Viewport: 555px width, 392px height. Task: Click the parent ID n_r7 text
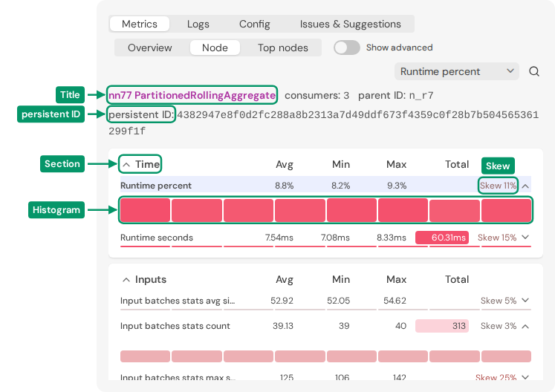[x=396, y=96]
